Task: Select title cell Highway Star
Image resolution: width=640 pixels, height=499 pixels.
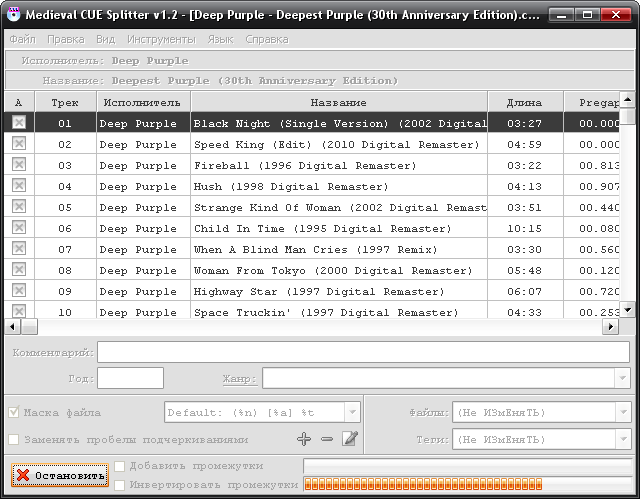Action: click(x=339, y=291)
